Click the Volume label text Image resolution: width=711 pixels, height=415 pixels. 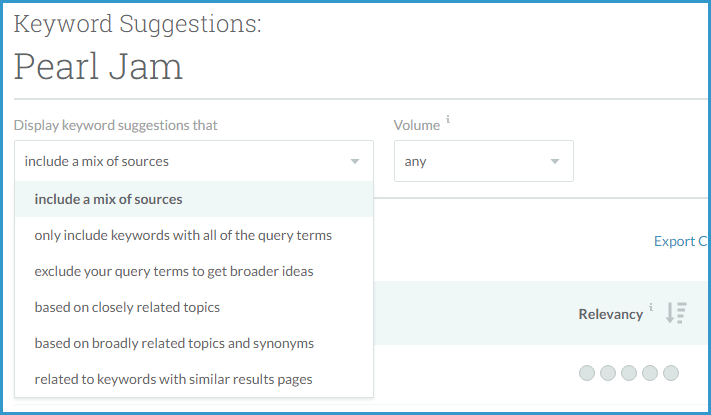pyautogui.click(x=416, y=125)
